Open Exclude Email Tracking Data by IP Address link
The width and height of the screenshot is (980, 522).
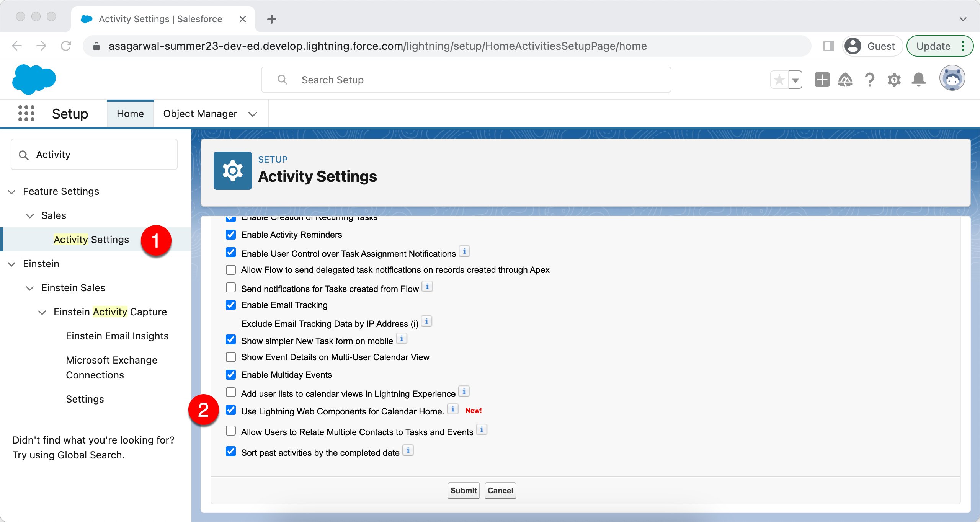click(329, 323)
